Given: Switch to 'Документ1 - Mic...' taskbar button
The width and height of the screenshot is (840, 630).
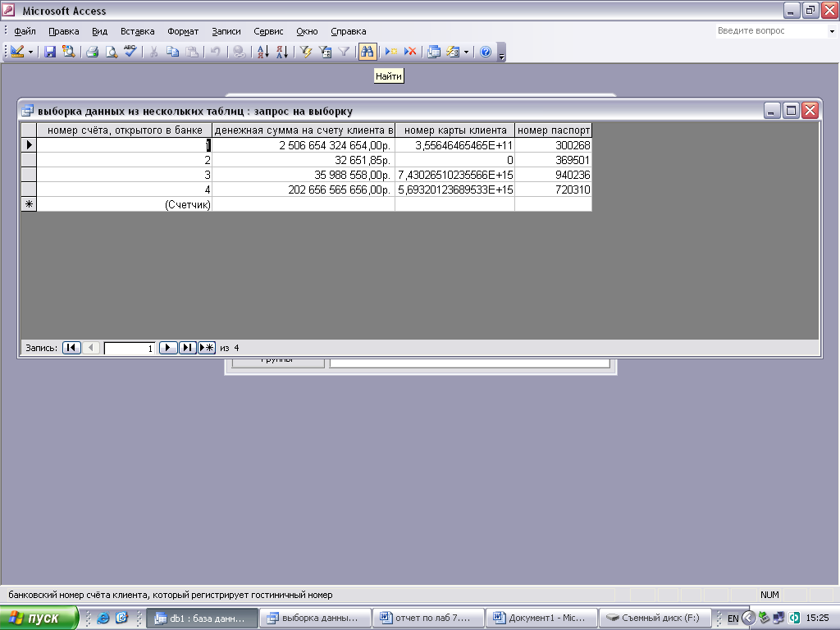Looking at the screenshot, I should coord(541,619).
